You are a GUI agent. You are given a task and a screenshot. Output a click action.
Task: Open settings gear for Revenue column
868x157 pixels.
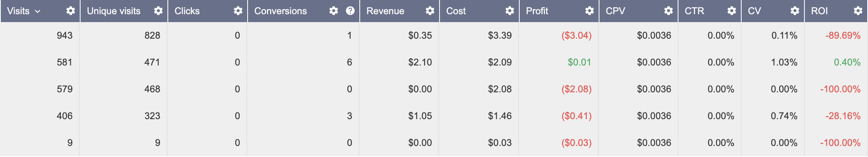coord(430,11)
